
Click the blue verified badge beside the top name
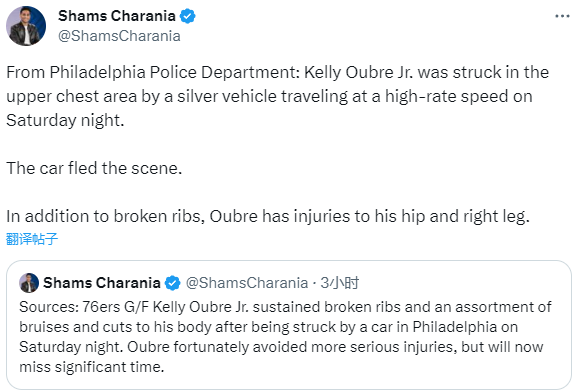188,16
